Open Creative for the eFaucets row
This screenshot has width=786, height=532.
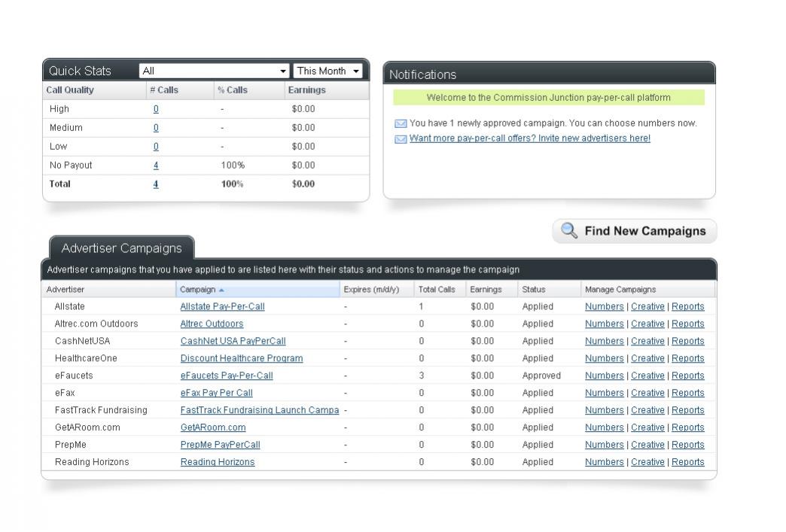point(647,375)
